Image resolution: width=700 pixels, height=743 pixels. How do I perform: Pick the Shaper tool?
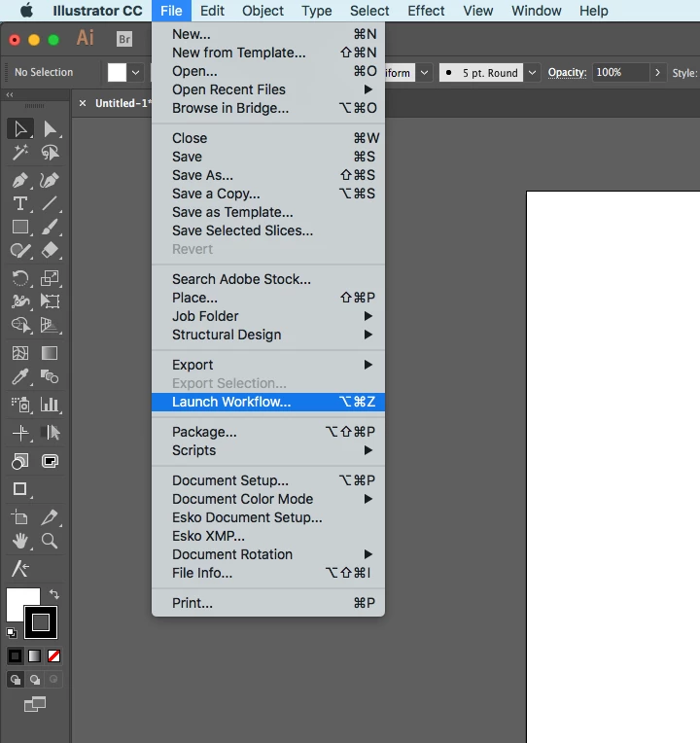tap(20, 250)
